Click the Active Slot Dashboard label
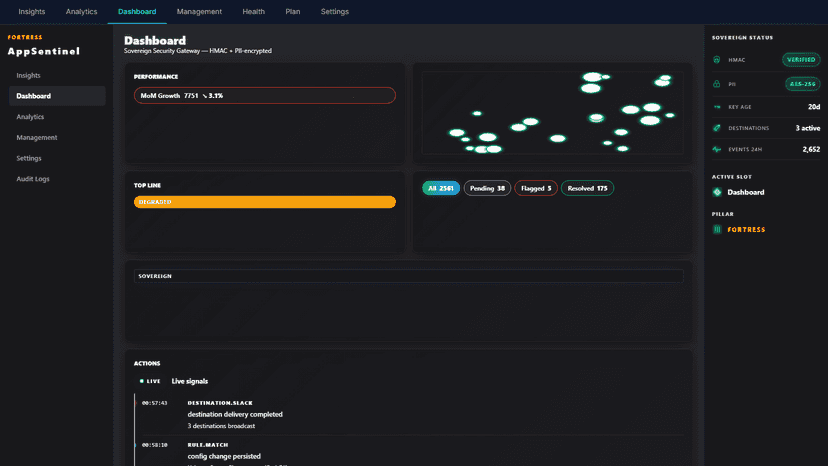Image resolution: width=828 pixels, height=466 pixels. pyautogui.click(x=746, y=192)
